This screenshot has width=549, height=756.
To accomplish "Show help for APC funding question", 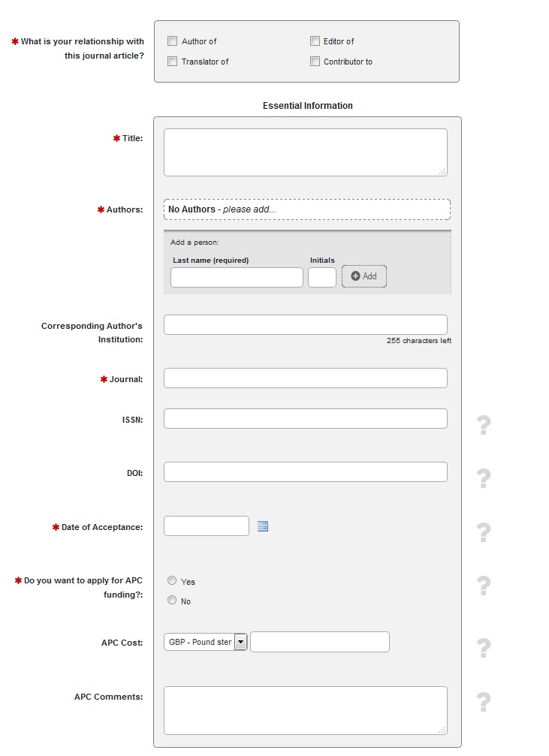I will click(x=484, y=586).
